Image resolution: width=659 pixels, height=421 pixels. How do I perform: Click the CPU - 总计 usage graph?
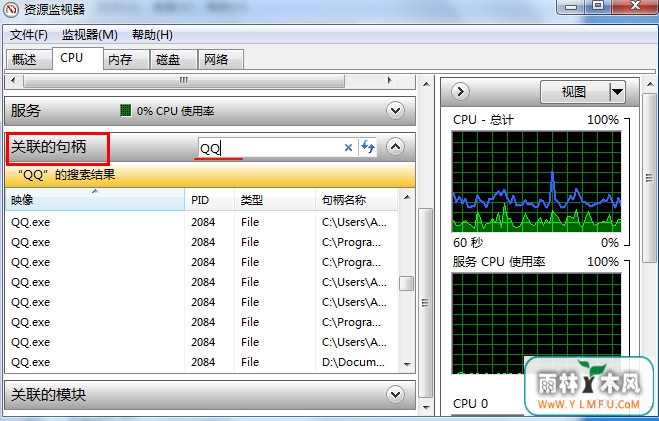[x=536, y=182]
